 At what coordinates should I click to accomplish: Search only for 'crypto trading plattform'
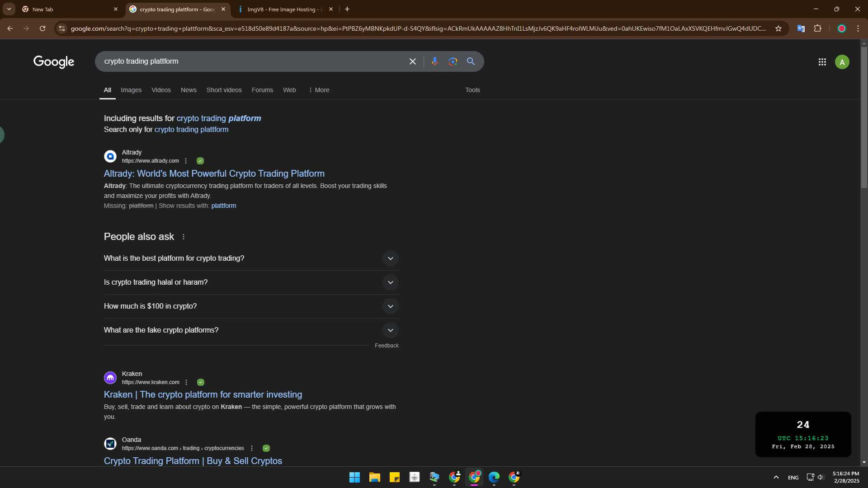pos(191,130)
